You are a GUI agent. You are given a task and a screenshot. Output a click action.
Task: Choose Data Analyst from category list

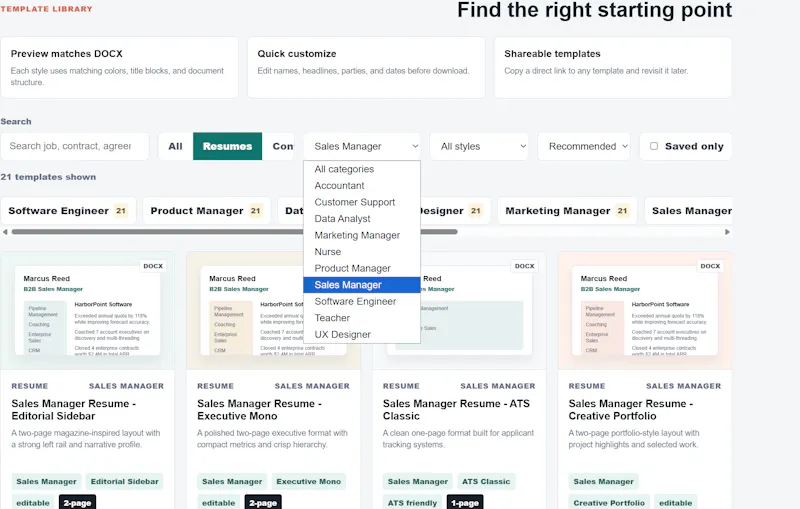click(362, 219)
